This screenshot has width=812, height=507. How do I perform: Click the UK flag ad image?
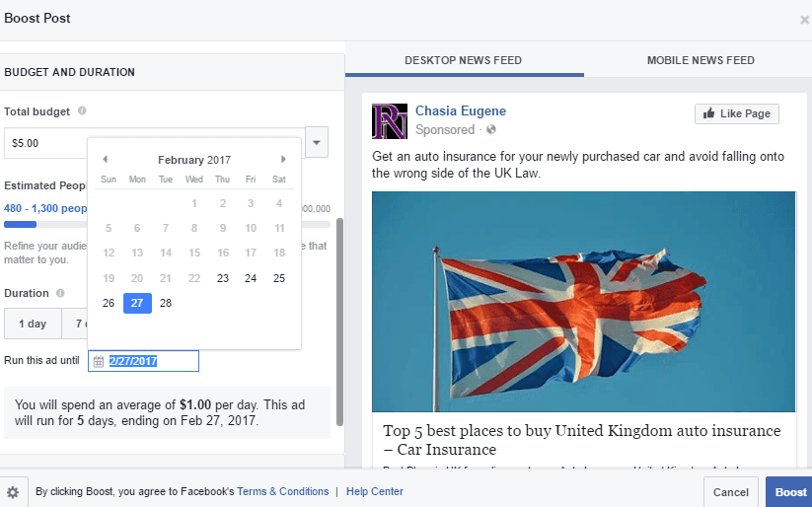[584, 302]
